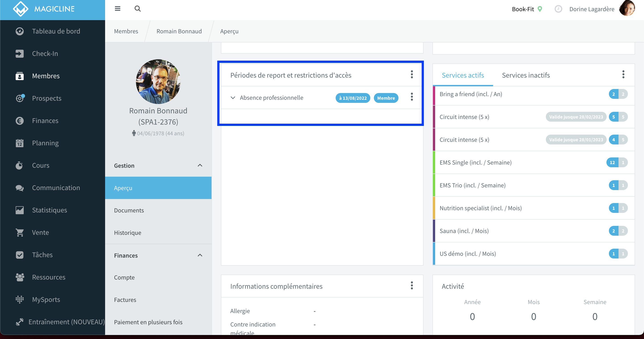The height and width of the screenshot is (339, 644).
Task: Click the Communication chat bubbles icon
Action: (19, 188)
